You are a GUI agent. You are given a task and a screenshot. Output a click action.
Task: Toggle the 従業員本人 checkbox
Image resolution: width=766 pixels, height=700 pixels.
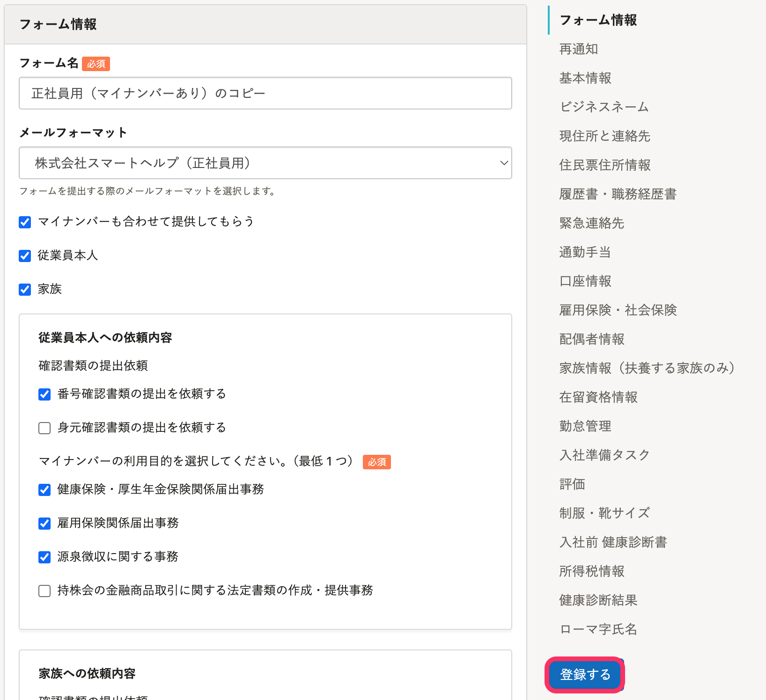click(x=25, y=255)
